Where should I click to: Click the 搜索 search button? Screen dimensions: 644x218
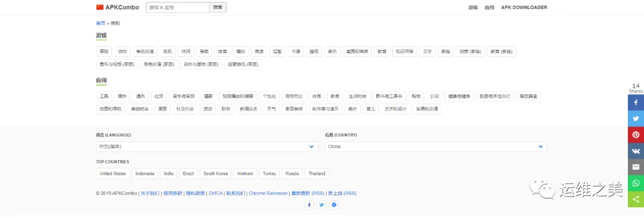click(218, 7)
